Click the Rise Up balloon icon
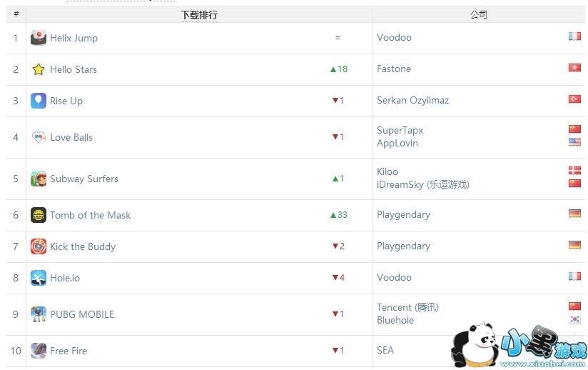 pyautogui.click(x=39, y=101)
